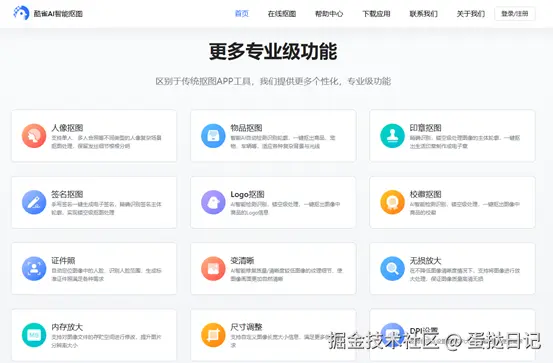
Task: Select the 尺寸调整 title text
Action: 246,327
